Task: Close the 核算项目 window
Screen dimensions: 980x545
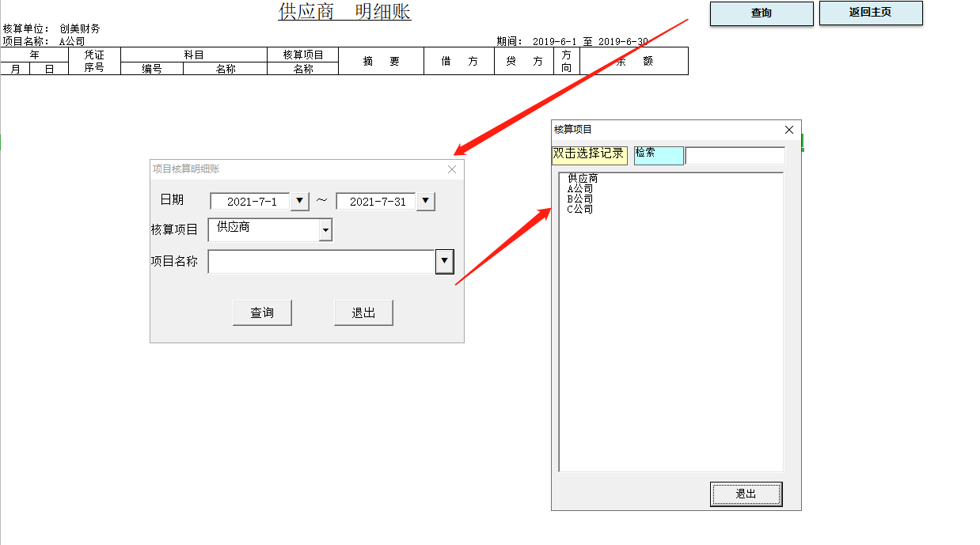Action: [x=788, y=130]
